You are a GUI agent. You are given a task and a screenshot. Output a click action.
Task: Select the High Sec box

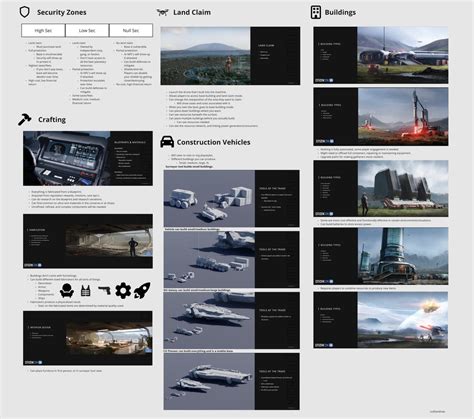pyautogui.click(x=43, y=30)
